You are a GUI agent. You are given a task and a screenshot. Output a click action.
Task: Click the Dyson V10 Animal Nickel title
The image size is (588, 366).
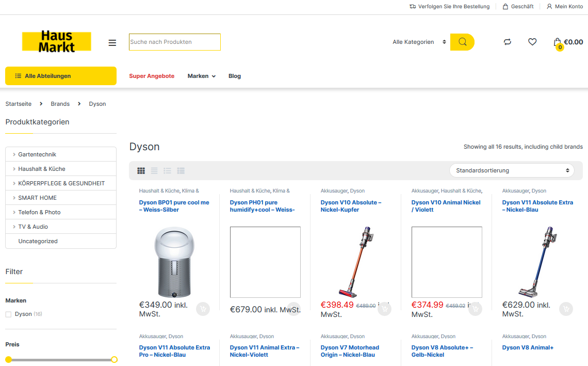(446, 206)
